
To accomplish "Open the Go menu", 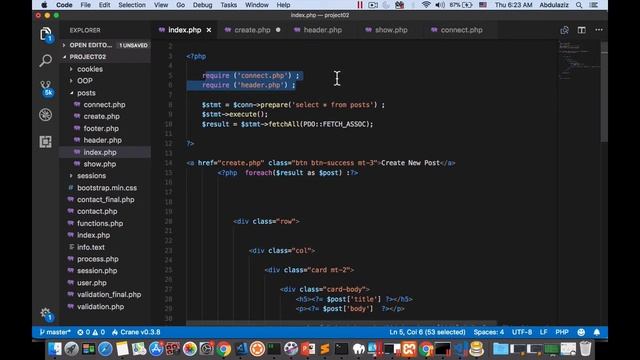I will (x=180, y=5).
